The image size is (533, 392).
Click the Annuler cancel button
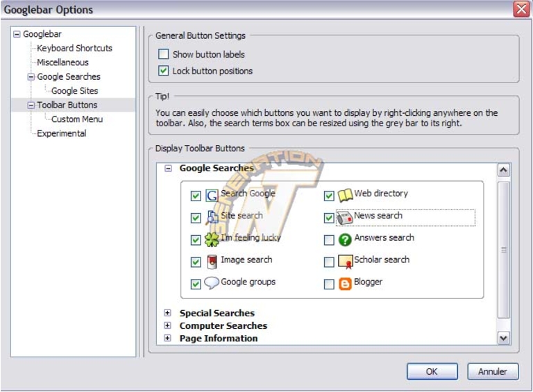pyautogui.click(x=493, y=372)
